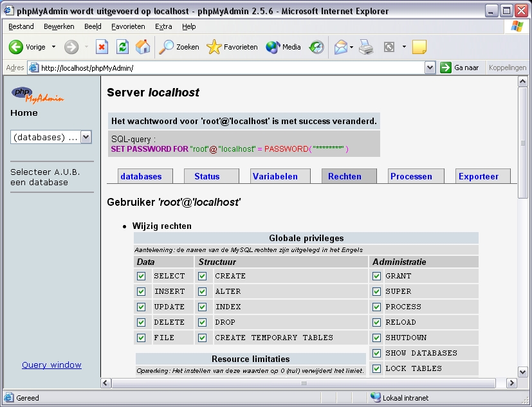
Task: Click the gray full-screen toolbar icon
Action: click(x=389, y=47)
